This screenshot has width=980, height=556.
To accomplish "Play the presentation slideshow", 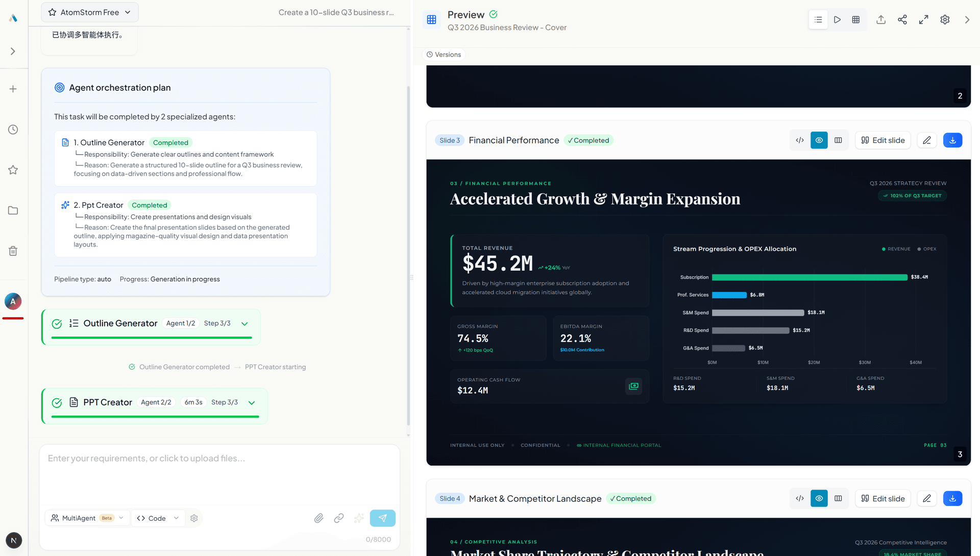I will tap(837, 19).
